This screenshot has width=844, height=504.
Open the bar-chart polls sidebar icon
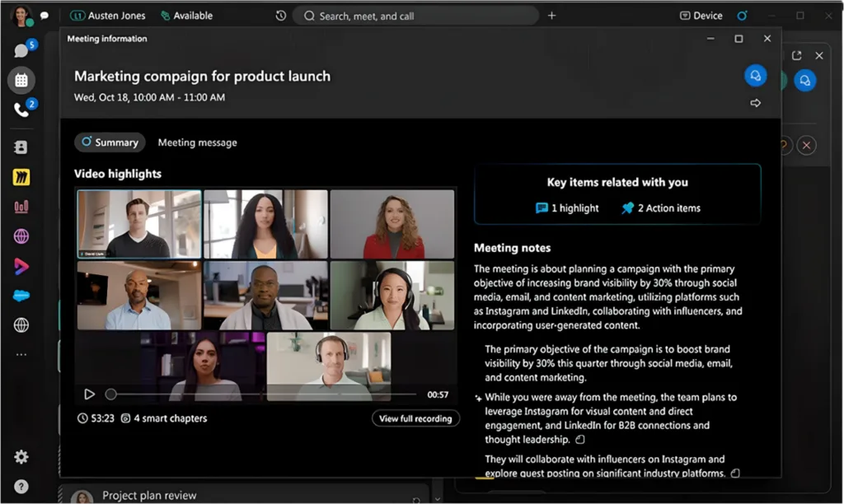click(x=22, y=206)
